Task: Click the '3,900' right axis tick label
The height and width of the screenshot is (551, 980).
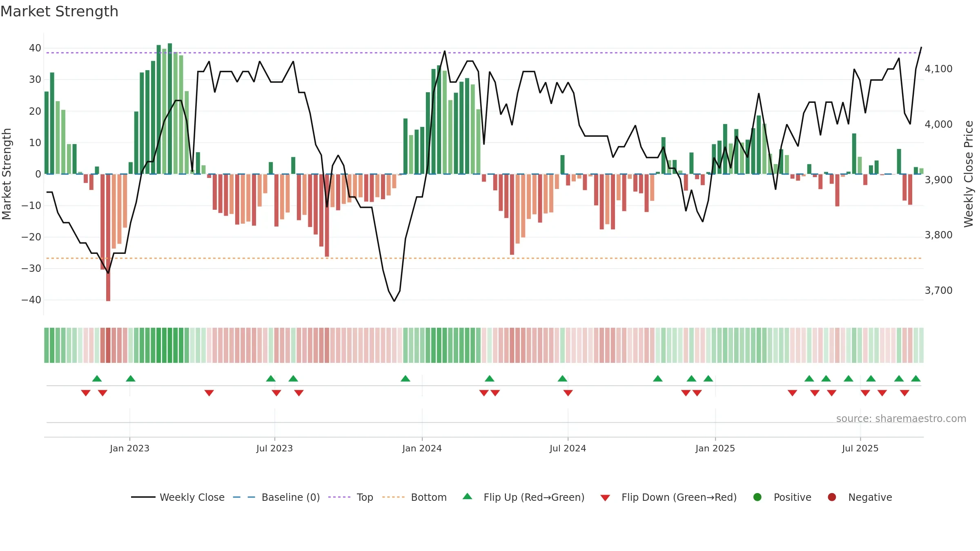Action: 938,180
